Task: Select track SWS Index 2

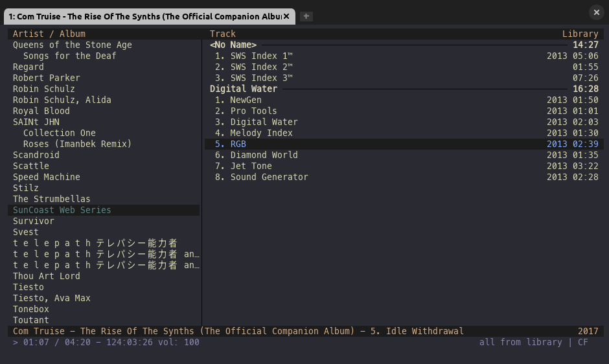Action: [x=404, y=67]
